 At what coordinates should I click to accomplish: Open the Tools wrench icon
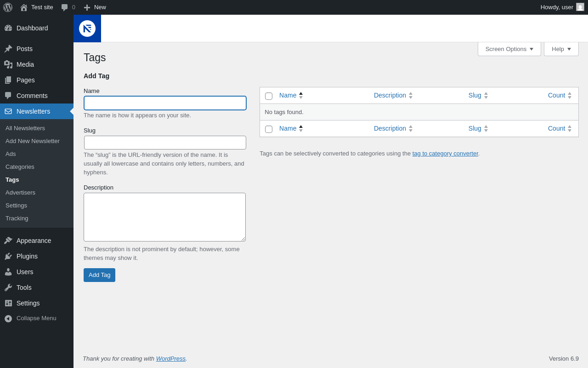click(x=8, y=287)
